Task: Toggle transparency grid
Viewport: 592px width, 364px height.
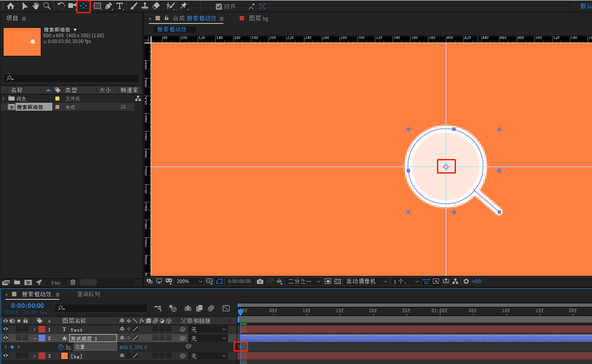Action: [338, 281]
